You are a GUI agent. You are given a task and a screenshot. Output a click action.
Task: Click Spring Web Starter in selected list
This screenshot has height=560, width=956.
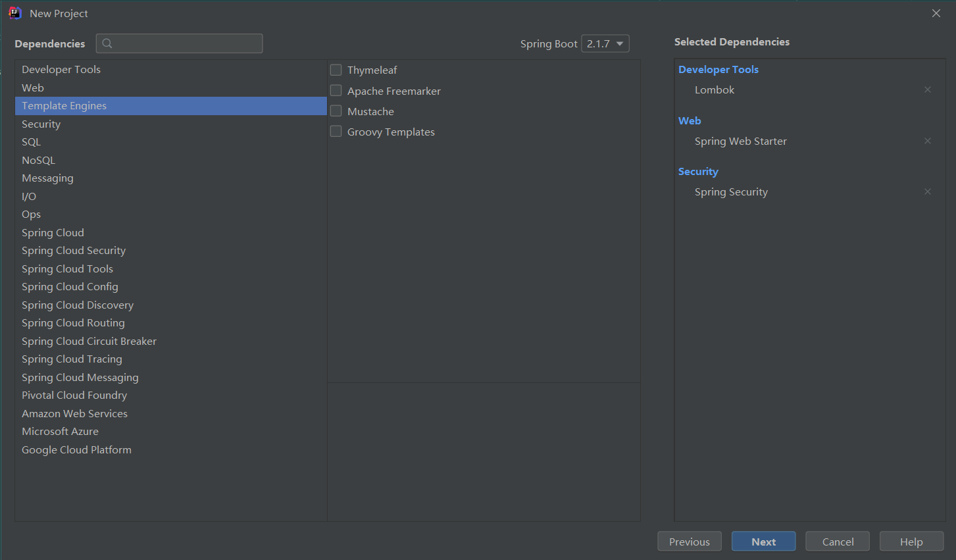[x=741, y=141]
